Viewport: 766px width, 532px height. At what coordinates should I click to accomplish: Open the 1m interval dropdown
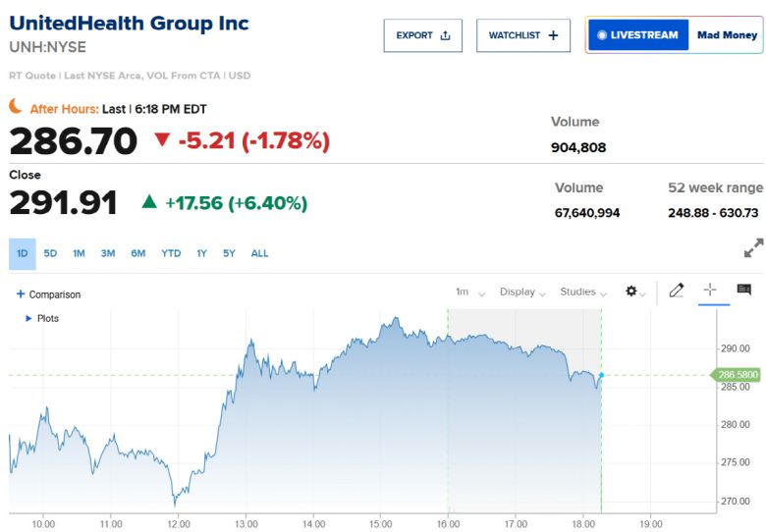466,292
